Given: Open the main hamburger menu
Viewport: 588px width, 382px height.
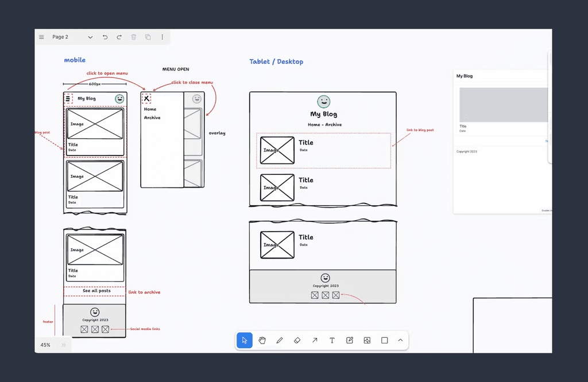Looking at the screenshot, I should coord(41,37).
